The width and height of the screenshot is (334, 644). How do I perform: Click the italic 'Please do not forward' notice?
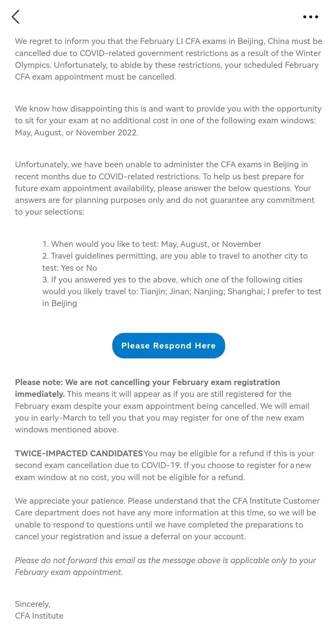pyautogui.click(x=165, y=566)
